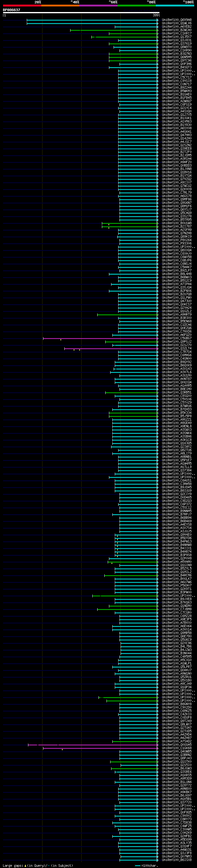Click the purple ~60% legend segment
Screen dimensions: 197x868
(x=98, y=6)
